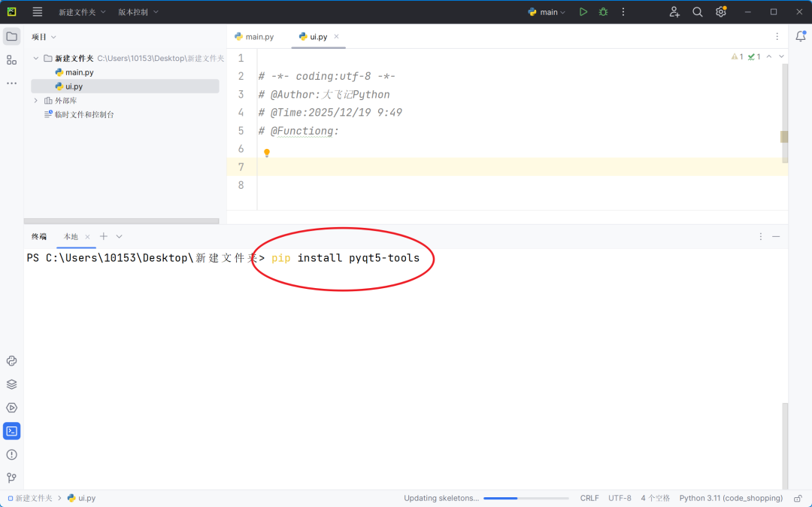Open the 版本控制 dropdown

coord(138,12)
